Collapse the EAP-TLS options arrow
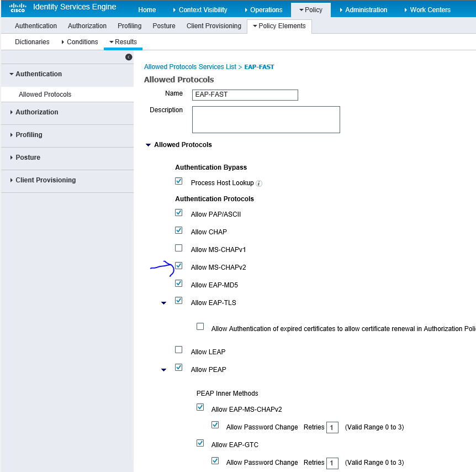Viewport: 476px width, 472px height. click(x=163, y=303)
